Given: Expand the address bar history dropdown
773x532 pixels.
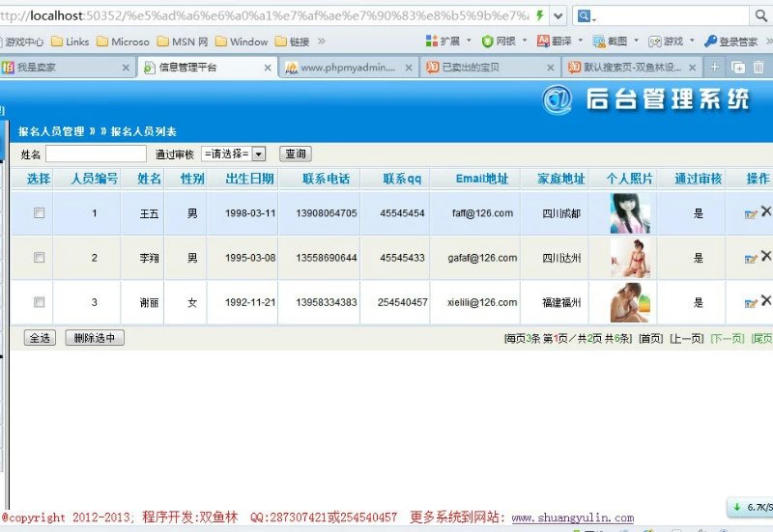Looking at the screenshot, I should tap(558, 15).
